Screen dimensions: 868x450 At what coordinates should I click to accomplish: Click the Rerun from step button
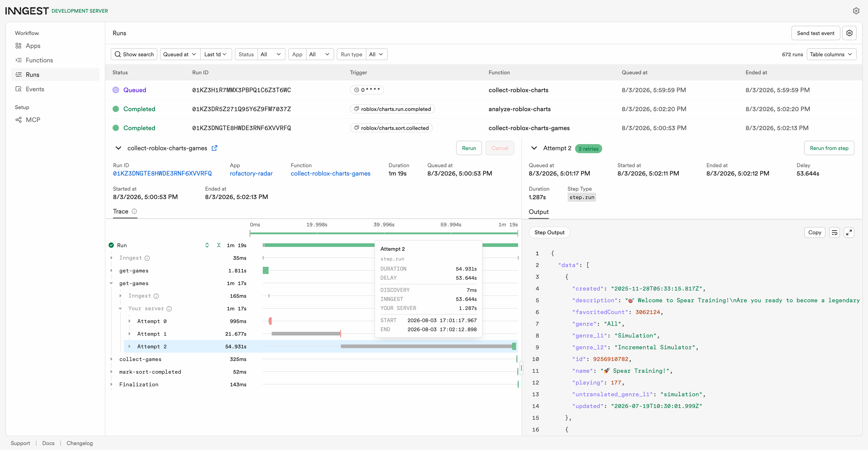[x=829, y=148]
